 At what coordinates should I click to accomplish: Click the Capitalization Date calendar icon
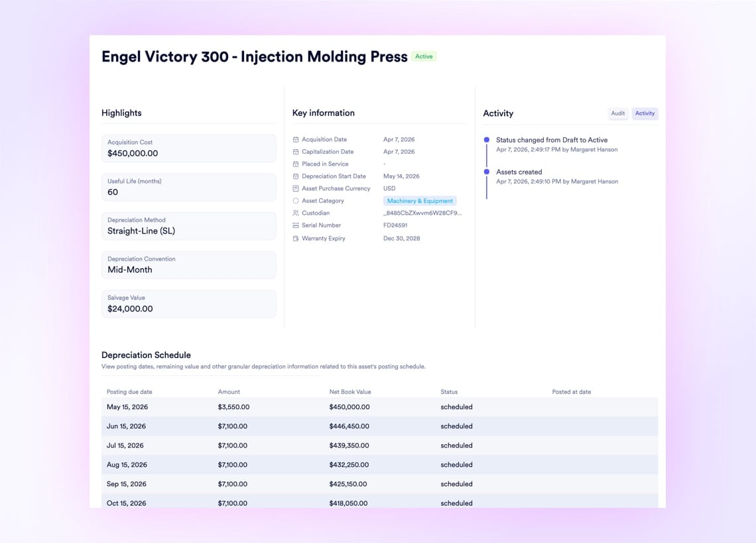[296, 152]
